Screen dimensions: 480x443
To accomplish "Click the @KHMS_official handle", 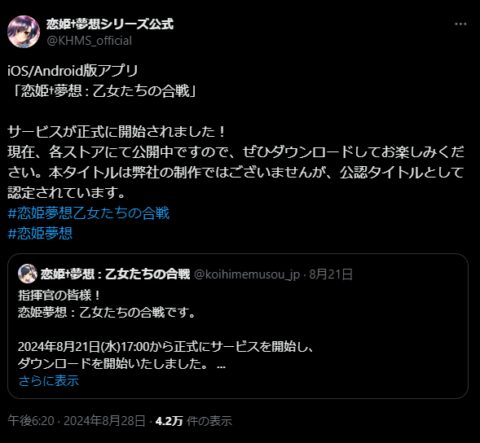I will [x=89, y=41].
